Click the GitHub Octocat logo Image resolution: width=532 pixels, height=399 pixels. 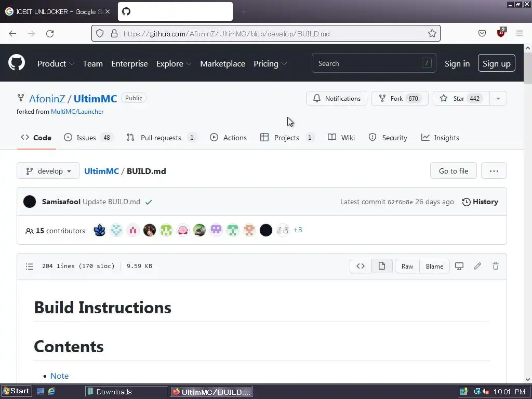click(17, 63)
